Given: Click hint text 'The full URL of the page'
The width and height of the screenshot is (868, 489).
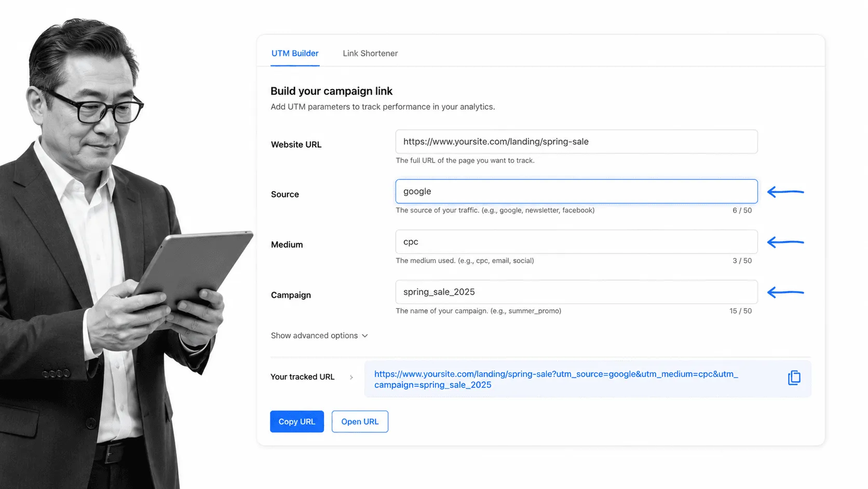Looking at the screenshot, I should pyautogui.click(x=465, y=161).
